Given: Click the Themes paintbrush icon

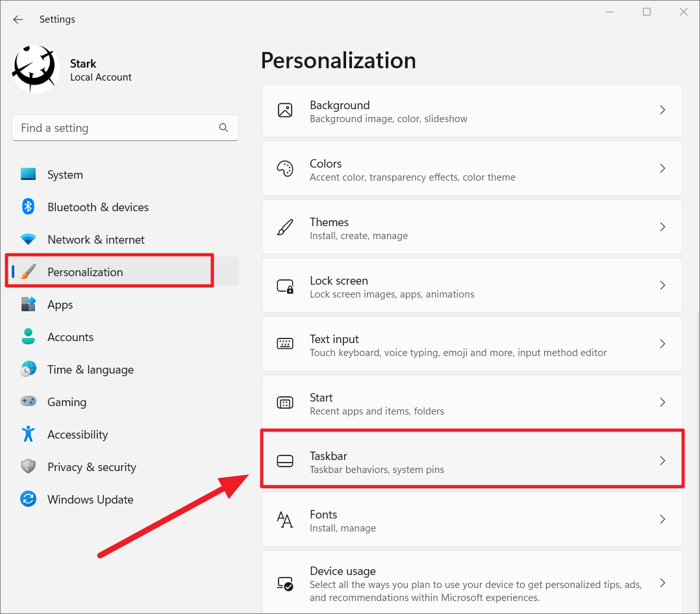Looking at the screenshot, I should pyautogui.click(x=285, y=227).
